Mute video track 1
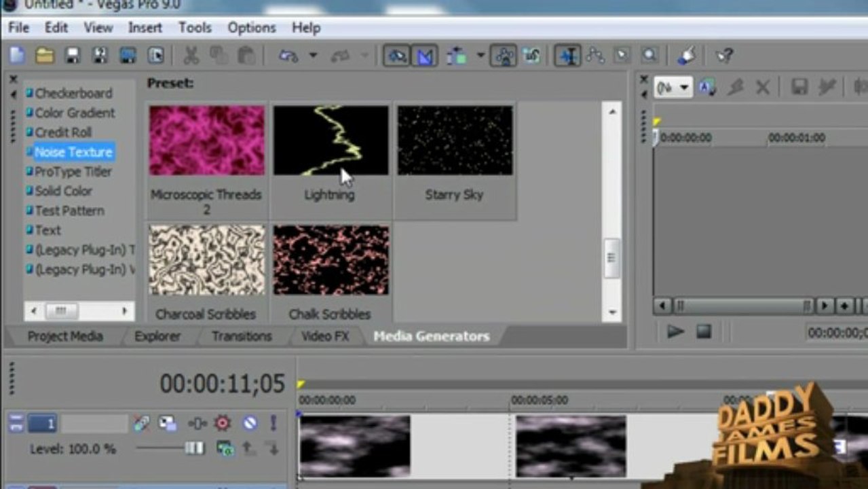Image resolution: width=868 pixels, height=489 pixels. [x=250, y=424]
